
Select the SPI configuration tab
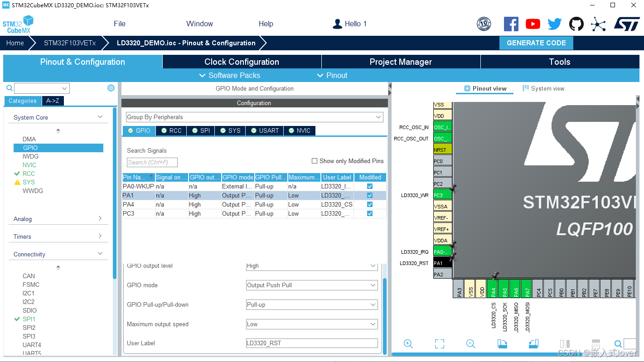click(x=200, y=130)
